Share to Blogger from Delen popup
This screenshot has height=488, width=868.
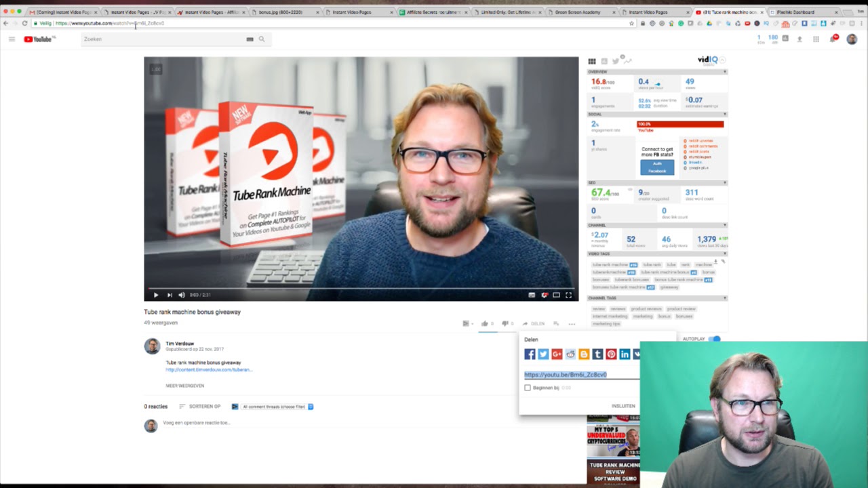click(x=584, y=354)
